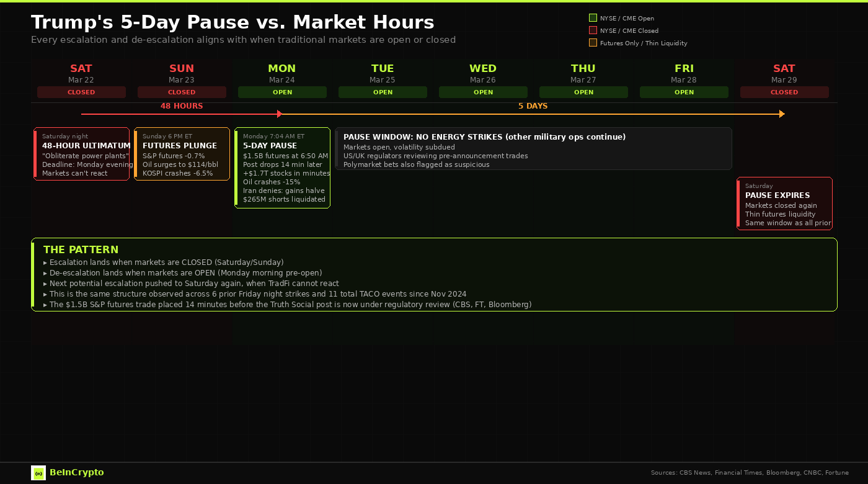The image size is (868, 484).
Task: Click the BeInCrypto logo icon
Action: 38,473
